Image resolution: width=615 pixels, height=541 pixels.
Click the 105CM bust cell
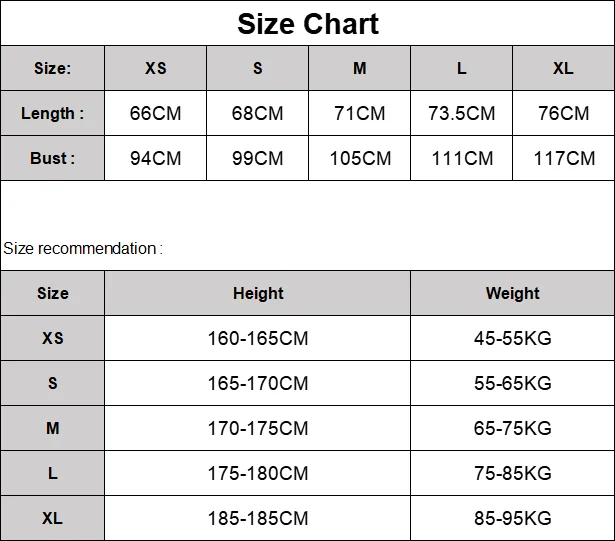click(359, 158)
